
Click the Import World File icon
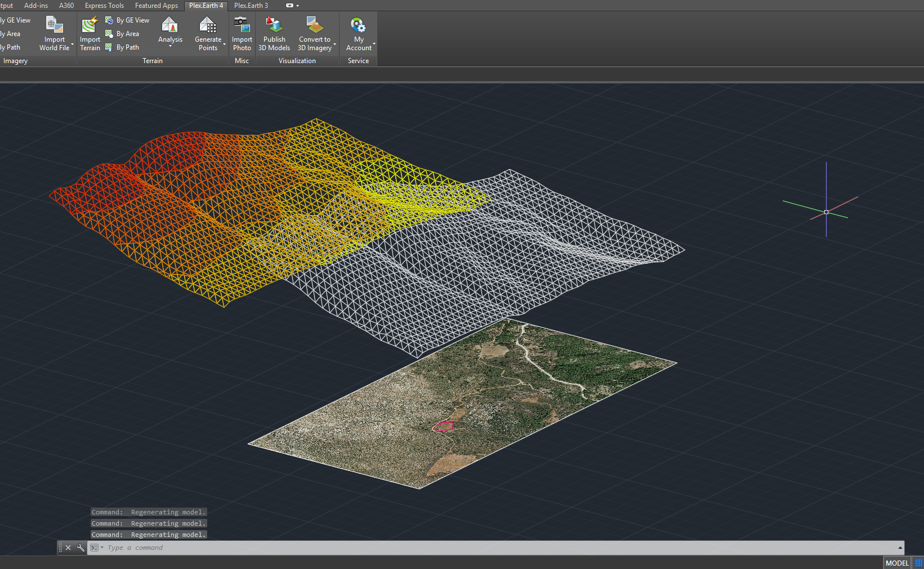[x=55, y=25]
